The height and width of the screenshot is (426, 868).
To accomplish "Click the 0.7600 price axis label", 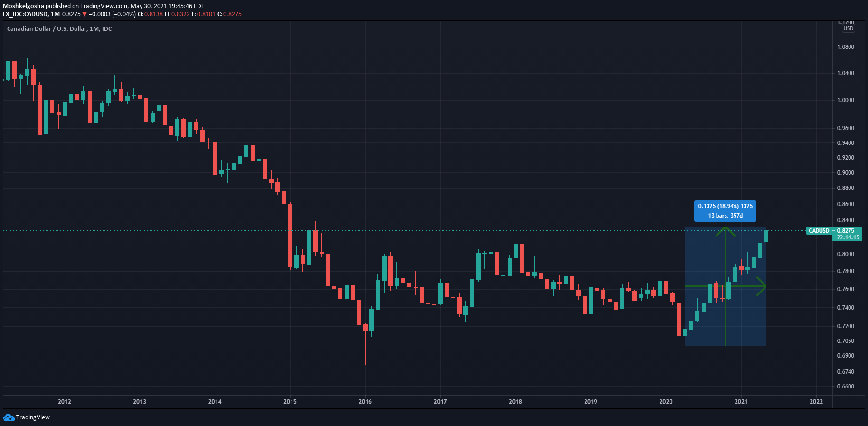I will 845,289.
